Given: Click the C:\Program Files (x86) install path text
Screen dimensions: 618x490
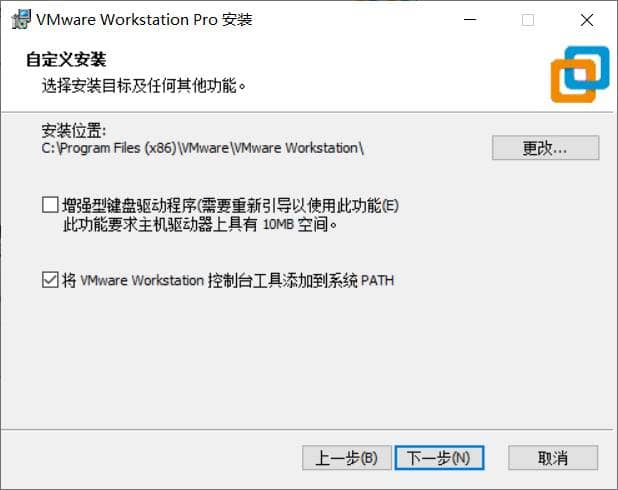Looking at the screenshot, I should [203, 148].
